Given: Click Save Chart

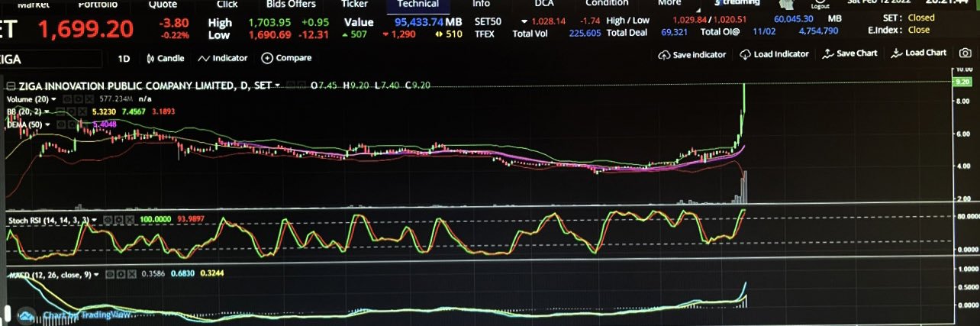Looking at the screenshot, I should pyautogui.click(x=849, y=53).
